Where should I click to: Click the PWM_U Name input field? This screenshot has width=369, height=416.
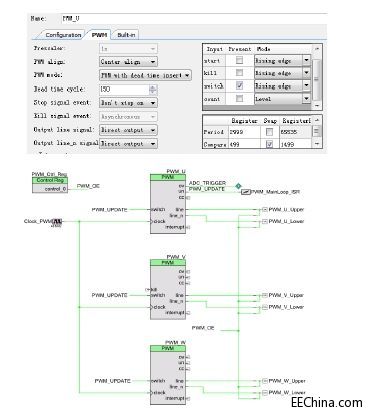(x=193, y=19)
